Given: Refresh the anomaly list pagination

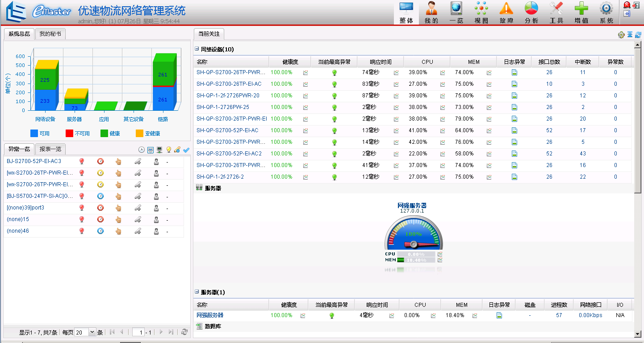Looking at the screenshot, I should click(x=184, y=332).
